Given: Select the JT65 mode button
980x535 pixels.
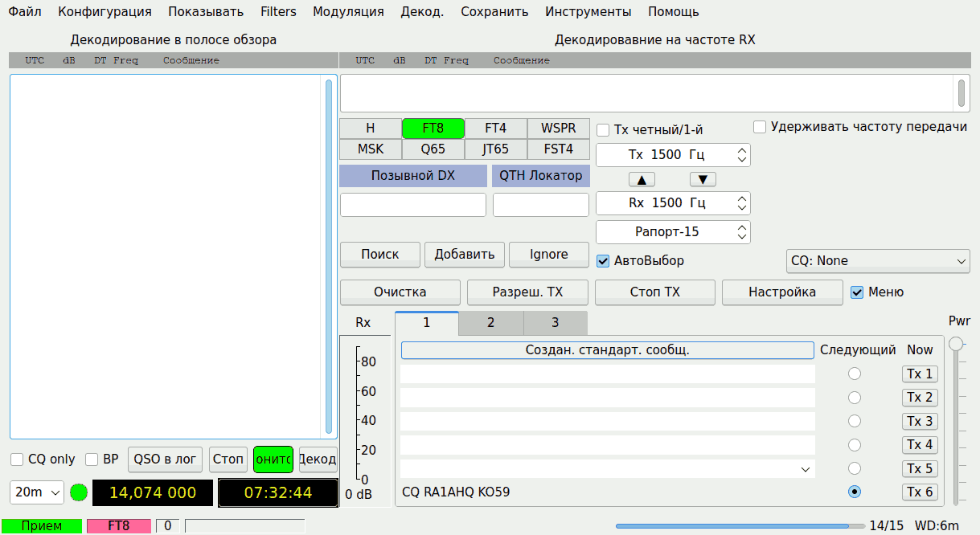Looking at the screenshot, I should 496,149.
